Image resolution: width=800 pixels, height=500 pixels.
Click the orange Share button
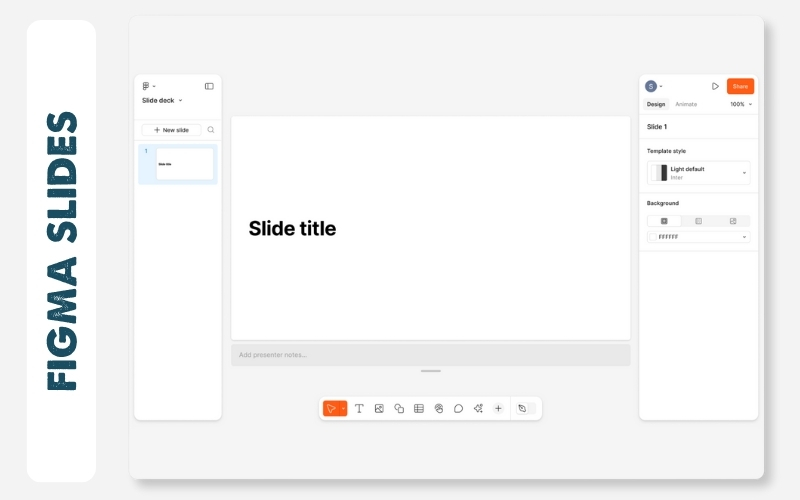[x=740, y=86]
